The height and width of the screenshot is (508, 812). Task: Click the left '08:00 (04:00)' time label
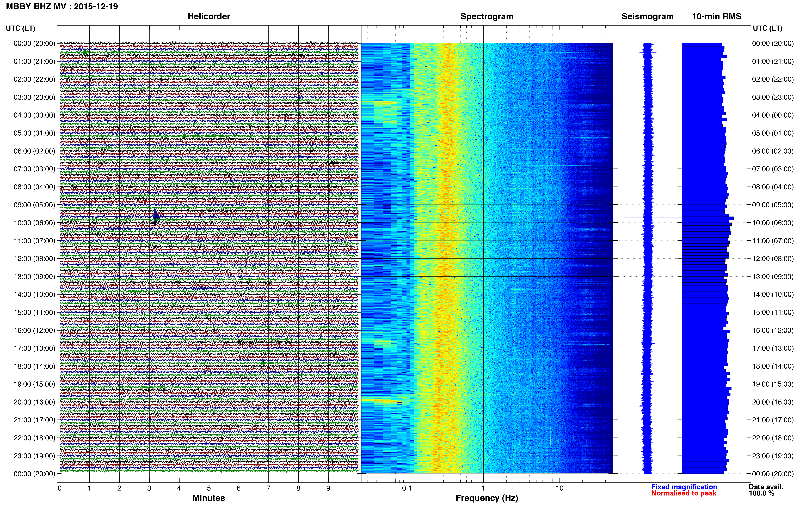click(34, 187)
